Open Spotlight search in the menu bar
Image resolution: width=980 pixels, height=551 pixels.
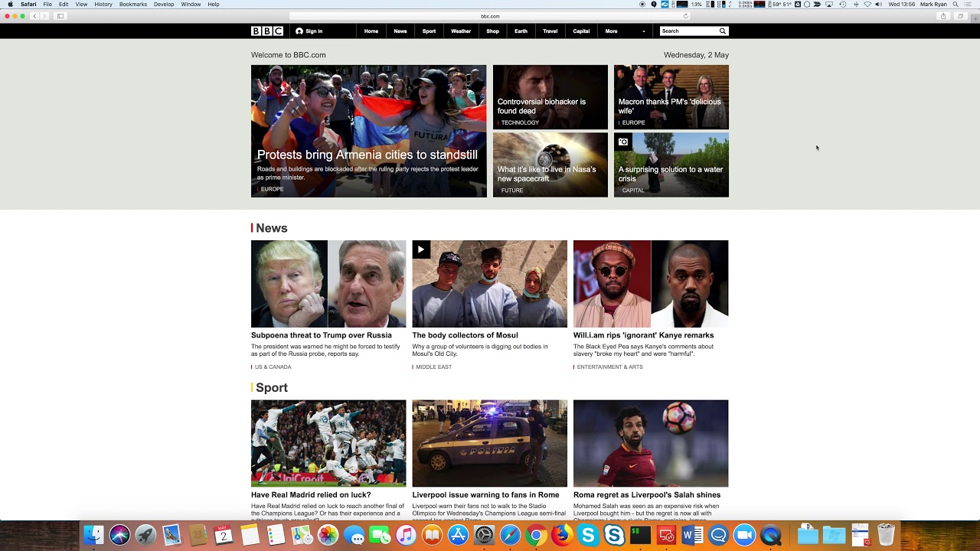[955, 5]
